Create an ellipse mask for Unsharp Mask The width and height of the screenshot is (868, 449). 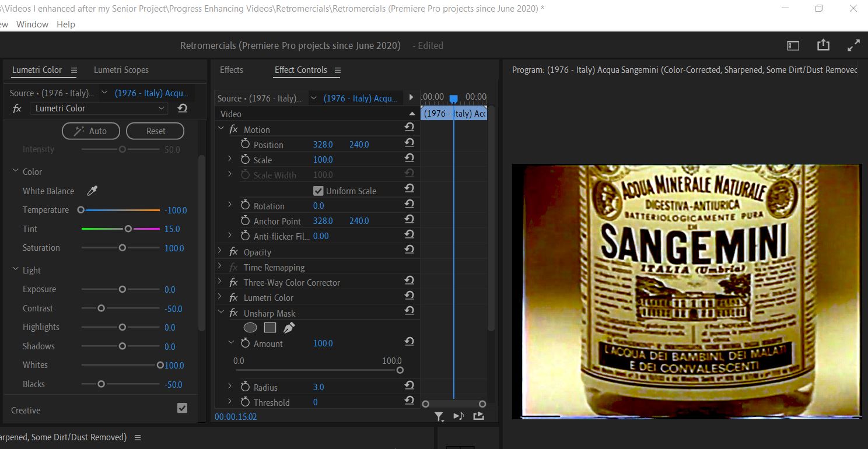250,328
